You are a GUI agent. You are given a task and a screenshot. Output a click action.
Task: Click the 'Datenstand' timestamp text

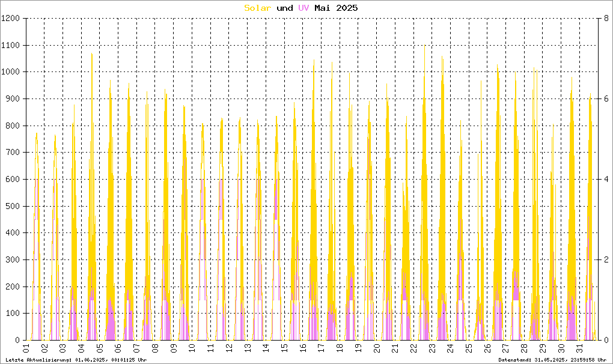[x=553, y=360]
